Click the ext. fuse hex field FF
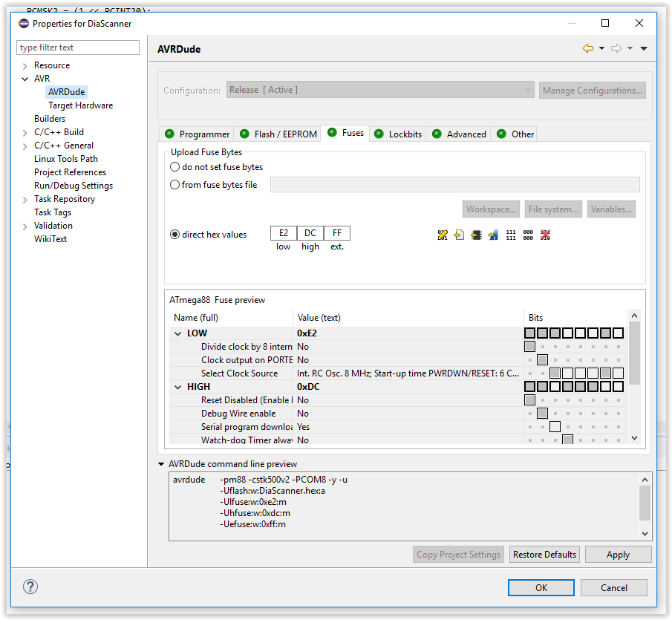Image resolution: width=672 pixels, height=620 pixels. point(337,233)
